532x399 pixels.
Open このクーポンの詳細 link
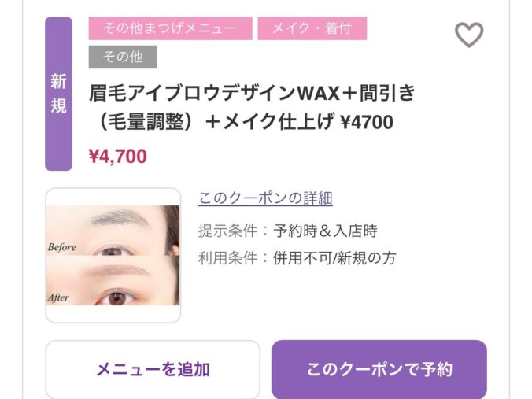[265, 198]
